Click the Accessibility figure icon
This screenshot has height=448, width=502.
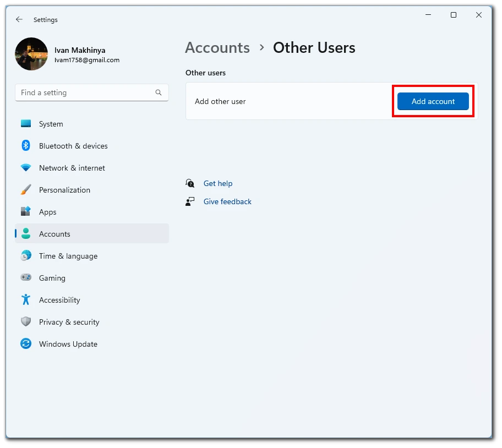26,300
